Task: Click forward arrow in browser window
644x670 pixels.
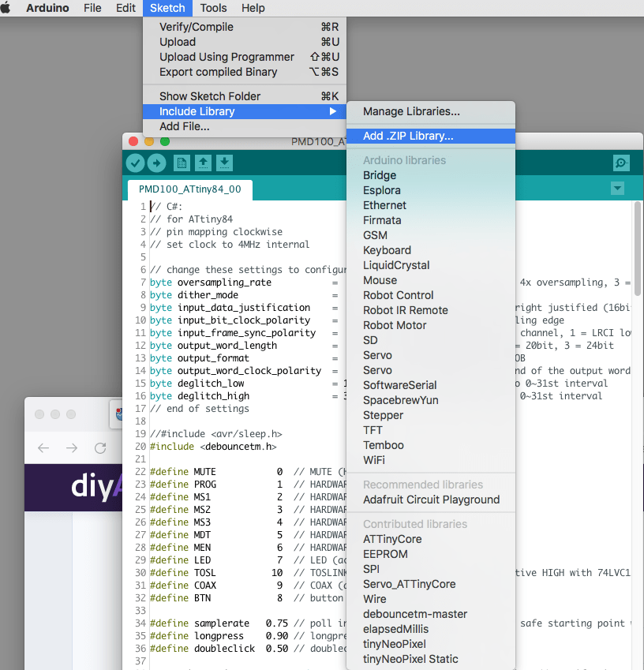Action: click(72, 447)
